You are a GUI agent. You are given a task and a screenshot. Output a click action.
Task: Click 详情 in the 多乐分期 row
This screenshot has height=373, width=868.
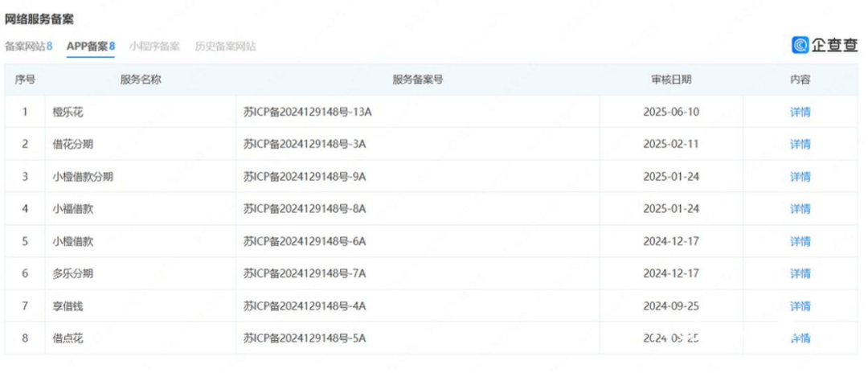coord(800,273)
